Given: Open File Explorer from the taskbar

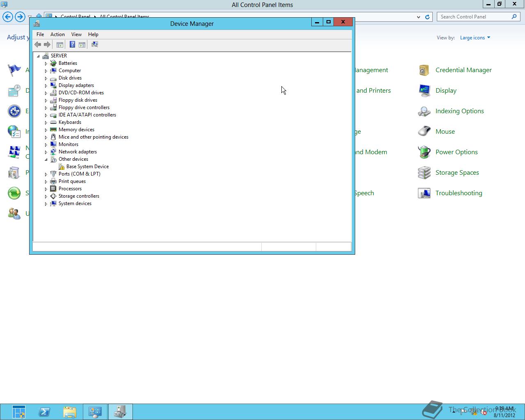Looking at the screenshot, I should (x=70, y=412).
